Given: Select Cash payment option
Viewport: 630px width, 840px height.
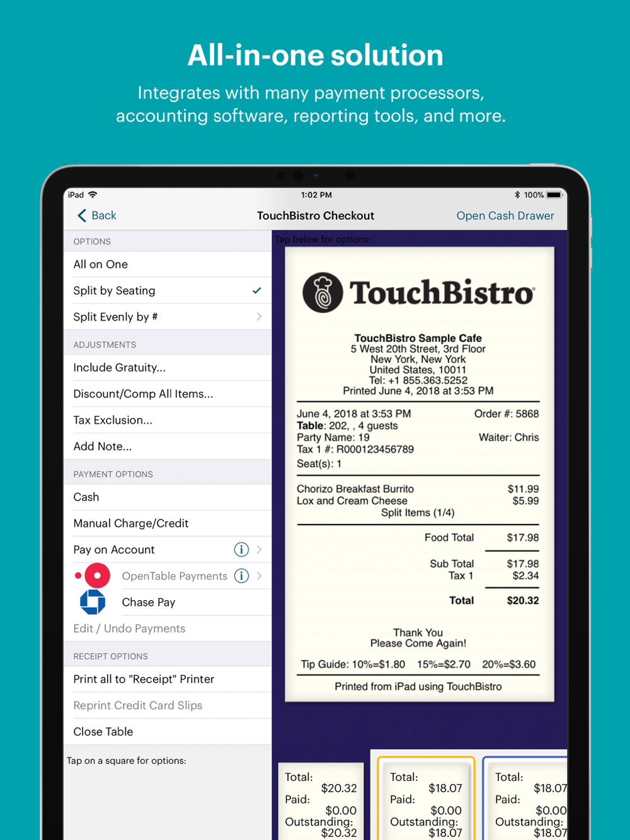Looking at the screenshot, I should [x=168, y=497].
